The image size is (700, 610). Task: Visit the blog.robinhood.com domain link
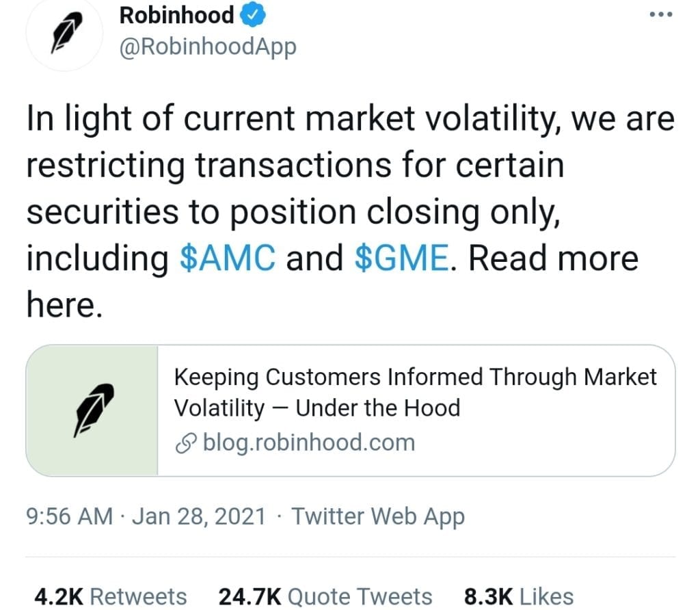tap(309, 442)
